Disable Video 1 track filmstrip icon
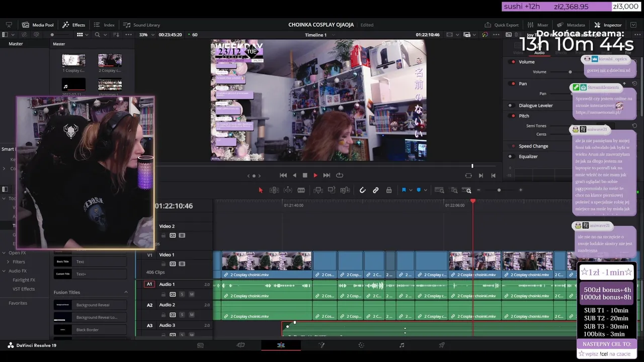 pos(182,264)
